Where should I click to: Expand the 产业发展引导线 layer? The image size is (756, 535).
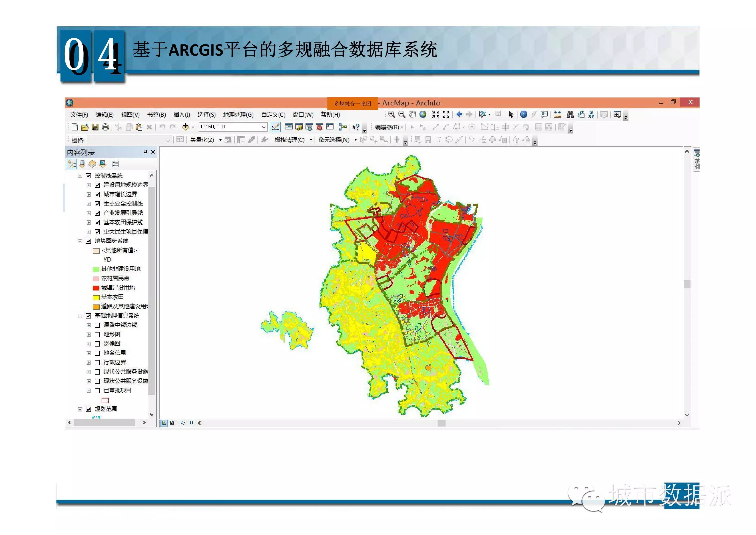(x=89, y=213)
